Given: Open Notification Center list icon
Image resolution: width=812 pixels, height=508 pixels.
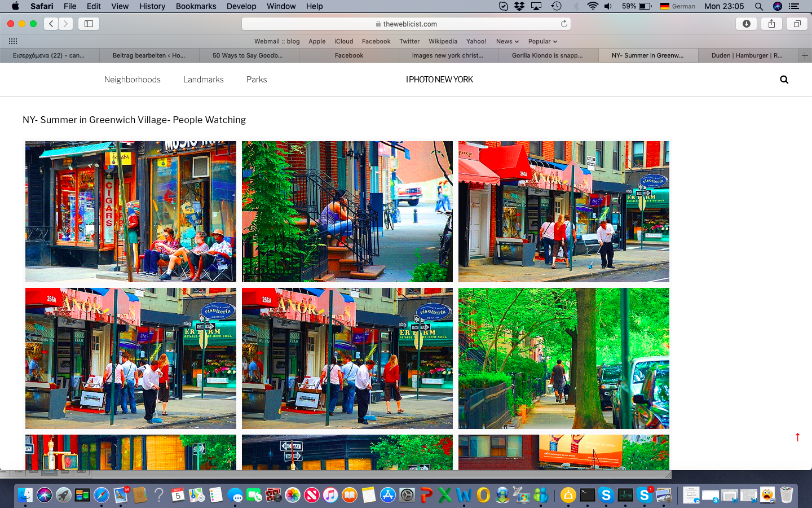Looking at the screenshot, I should [794, 6].
